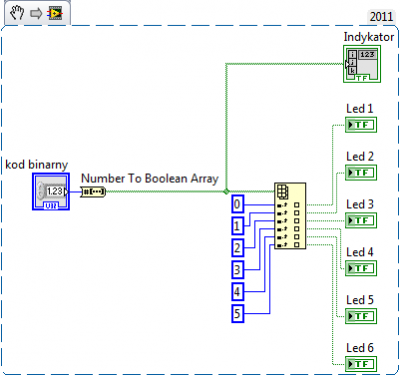This screenshot has height=376, width=400.
Task: Click the index constant 2
Action: point(238,248)
